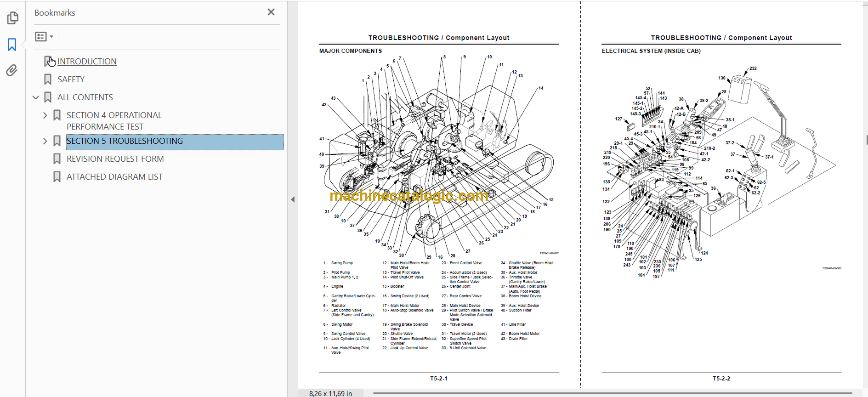Image resolution: width=868 pixels, height=397 pixels.
Task: Open ATTACHED DIAGRAM LIST bookmark
Action: tap(114, 176)
